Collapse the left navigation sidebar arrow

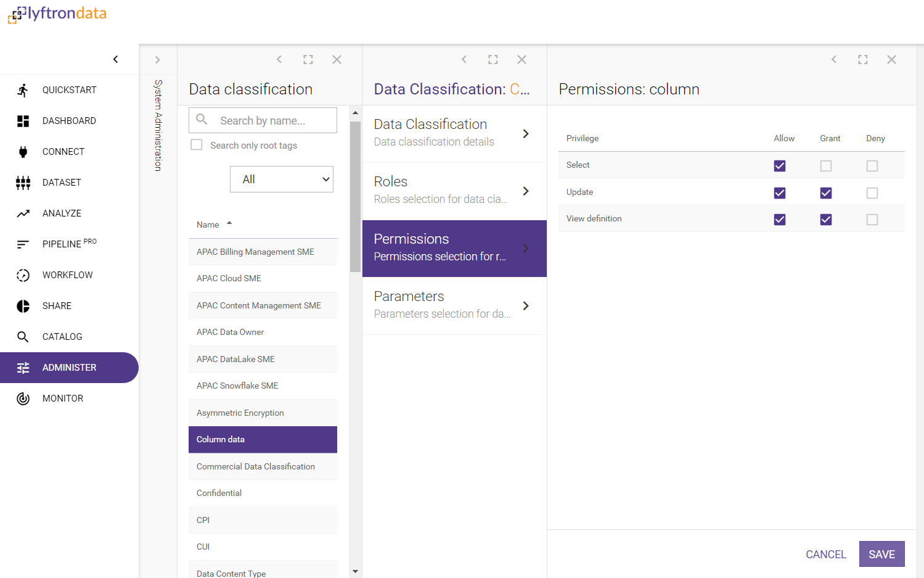(115, 59)
